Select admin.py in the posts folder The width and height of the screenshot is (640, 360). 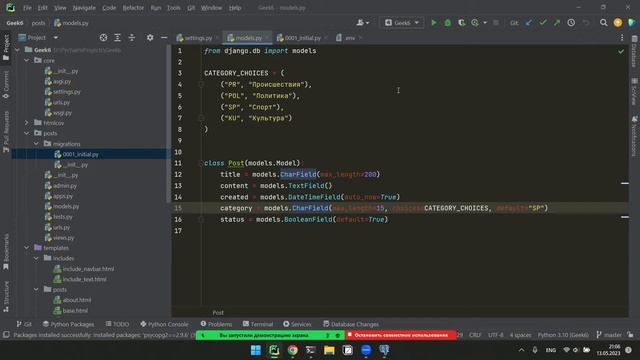point(65,186)
